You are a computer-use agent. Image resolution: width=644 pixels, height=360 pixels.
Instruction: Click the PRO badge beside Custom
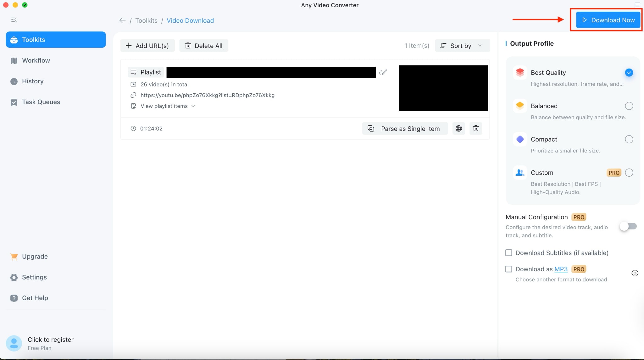tap(614, 173)
